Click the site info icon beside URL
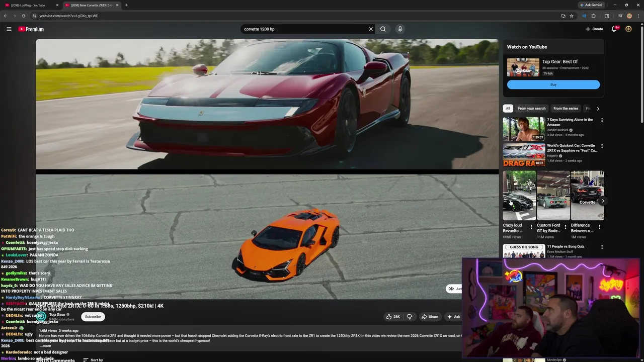This screenshot has width=644, height=362. (34, 16)
